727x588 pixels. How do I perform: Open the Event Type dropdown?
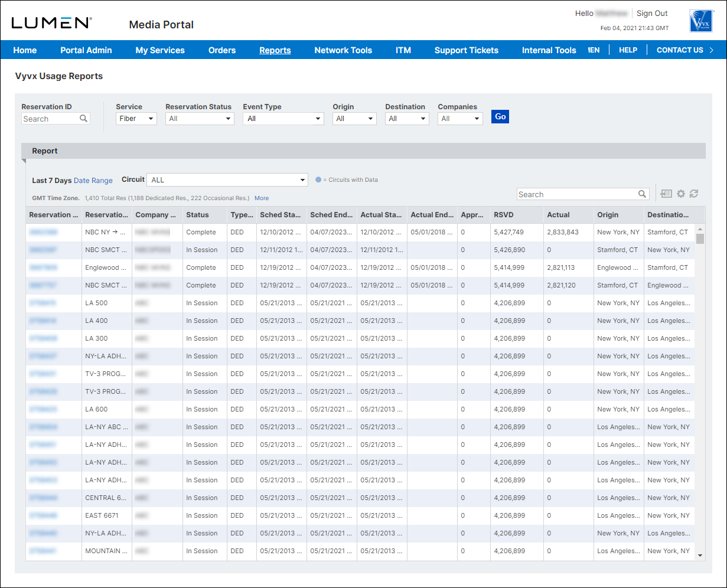point(283,119)
